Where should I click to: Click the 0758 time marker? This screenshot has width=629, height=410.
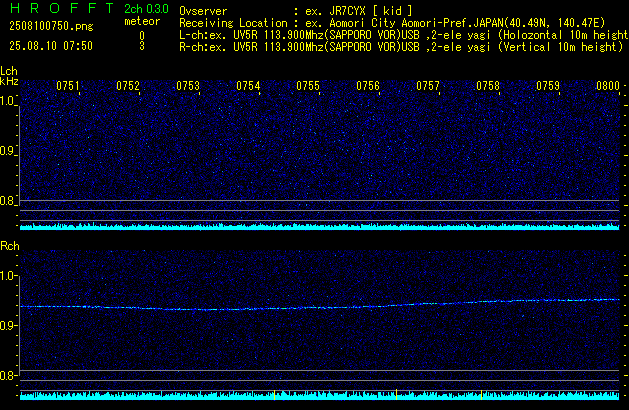[x=488, y=86]
